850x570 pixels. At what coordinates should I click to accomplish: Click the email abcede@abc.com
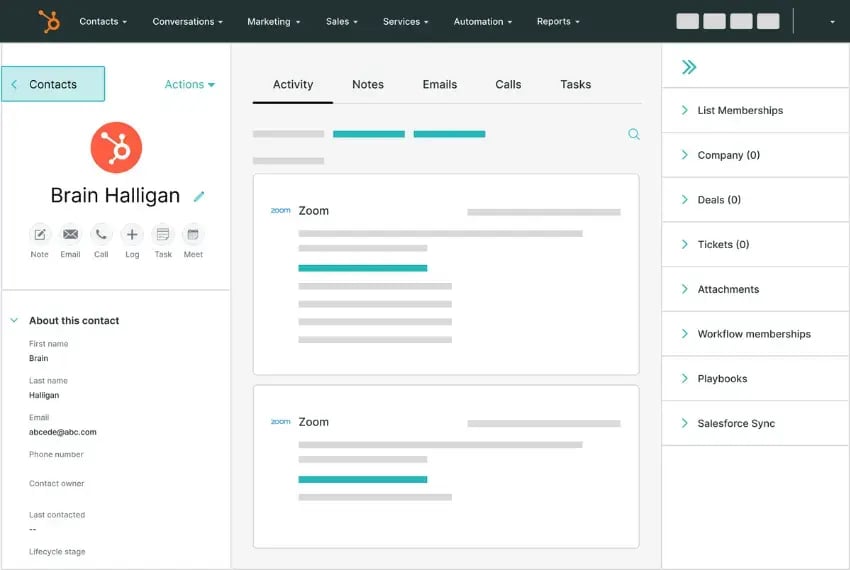[62, 432]
